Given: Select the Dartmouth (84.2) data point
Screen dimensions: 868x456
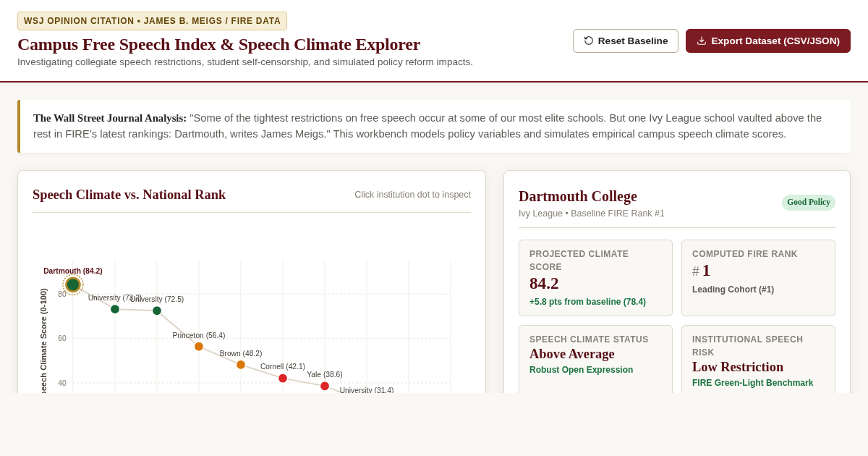Looking at the screenshot, I should (73, 284).
